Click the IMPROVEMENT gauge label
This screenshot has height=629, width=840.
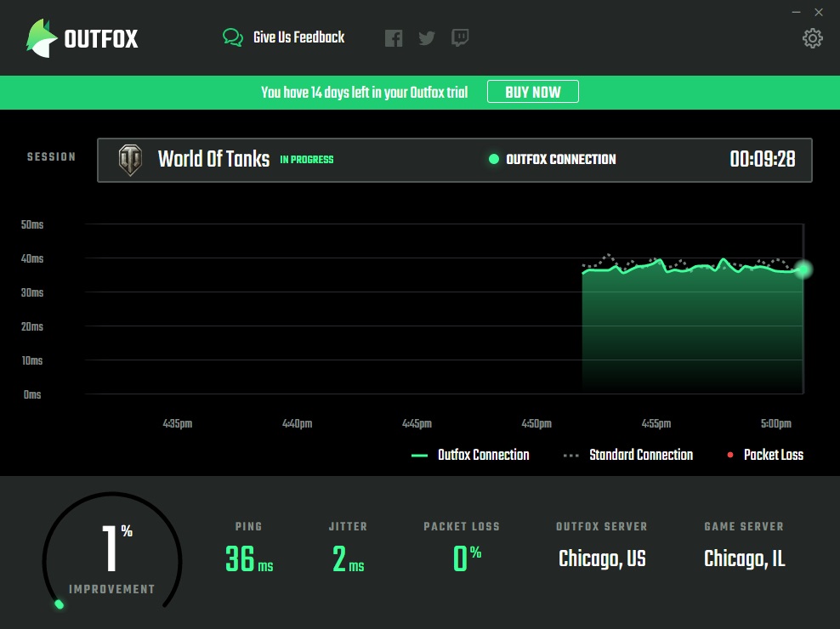coord(112,589)
